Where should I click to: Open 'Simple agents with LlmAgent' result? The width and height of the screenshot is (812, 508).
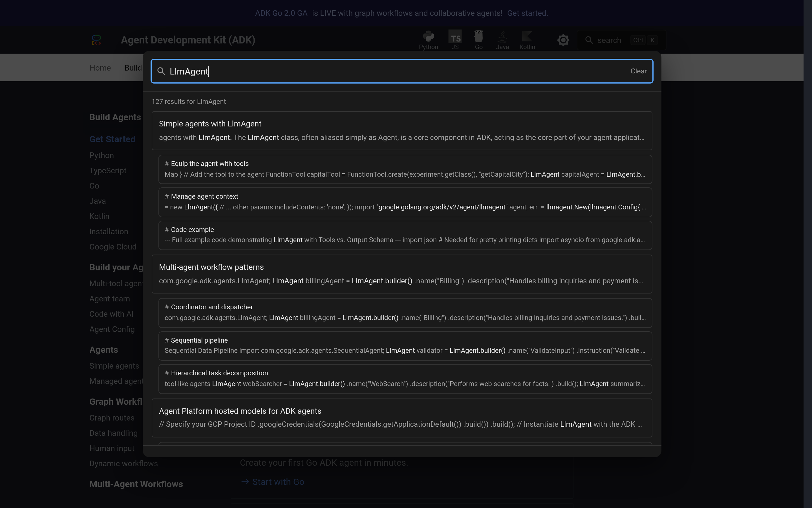tap(402, 130)
